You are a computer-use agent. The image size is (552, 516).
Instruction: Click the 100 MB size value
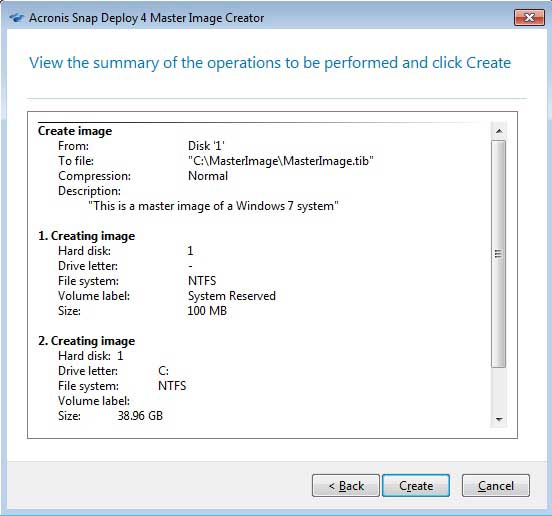[207, 311]
